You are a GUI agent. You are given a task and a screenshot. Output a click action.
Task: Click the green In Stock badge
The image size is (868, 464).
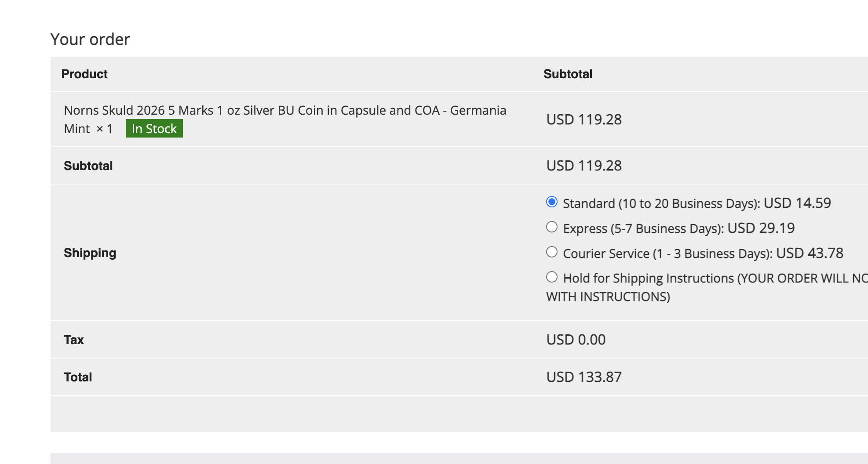[154, 129]
